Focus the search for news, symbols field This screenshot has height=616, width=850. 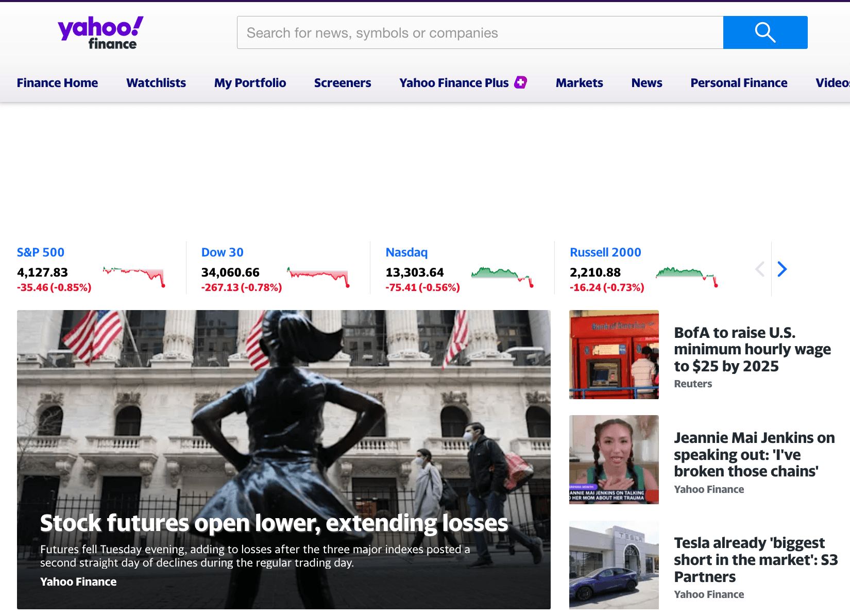(x=480, y=32)
